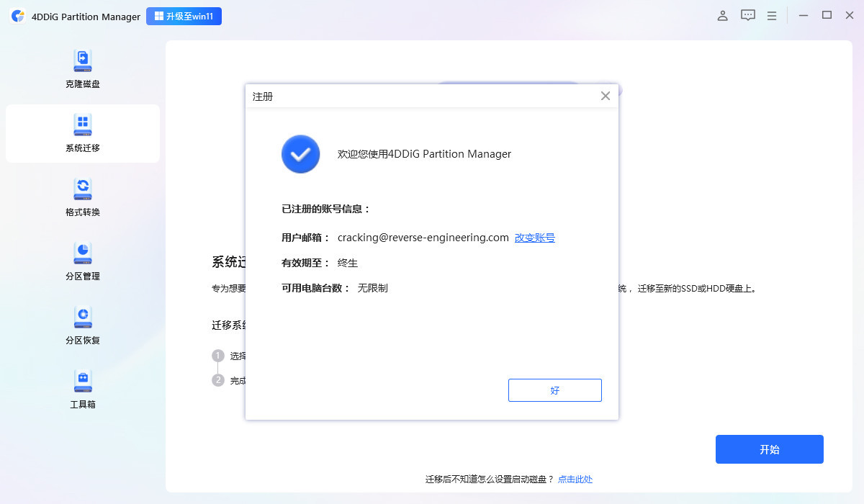The width and height of the screenshot is (864, 504).
Task: Open the feedback message icon
Action: [x=747, y=14]
